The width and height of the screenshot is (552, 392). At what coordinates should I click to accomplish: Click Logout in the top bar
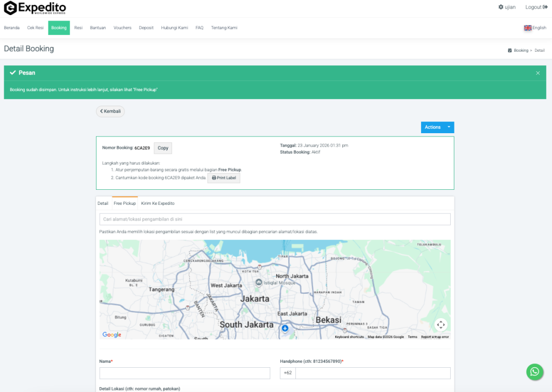click(536, 7)
